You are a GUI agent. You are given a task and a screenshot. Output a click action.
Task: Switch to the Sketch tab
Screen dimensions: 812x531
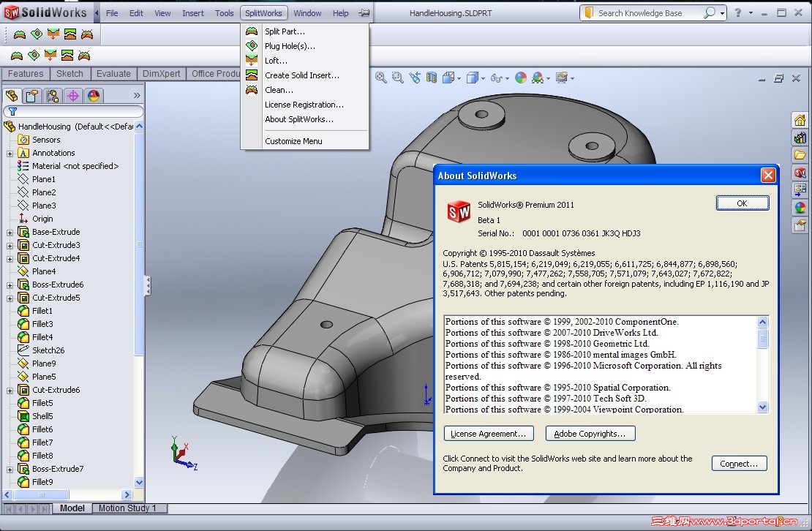click(x=69, y=73)
